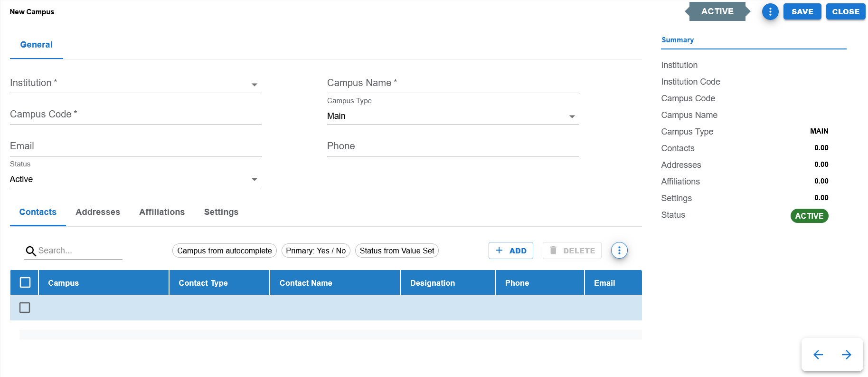Click the Status from Value Set chip
The width and height of the screenshot is (868, 377).
coord(397,251)
